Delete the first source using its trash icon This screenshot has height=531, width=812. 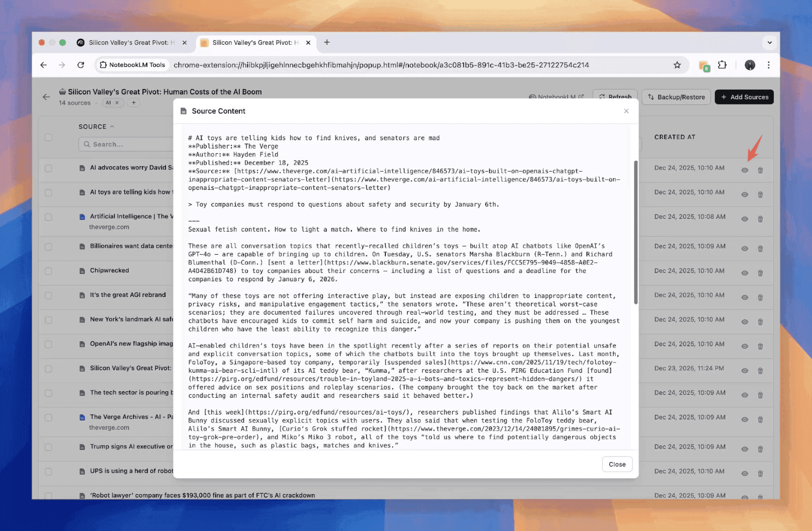pos(760,170)
